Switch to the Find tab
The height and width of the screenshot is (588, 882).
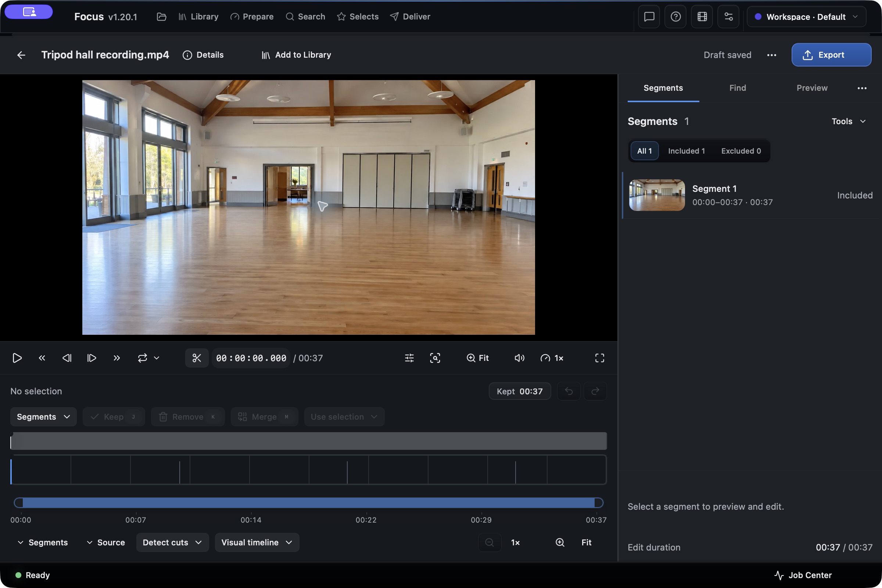click(x=738, y=88)
